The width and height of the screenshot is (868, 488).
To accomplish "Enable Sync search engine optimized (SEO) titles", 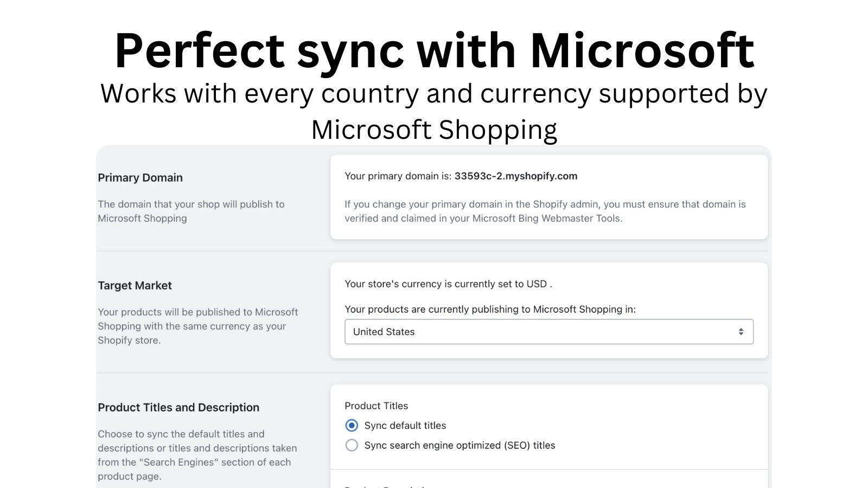I will (352, 445).
